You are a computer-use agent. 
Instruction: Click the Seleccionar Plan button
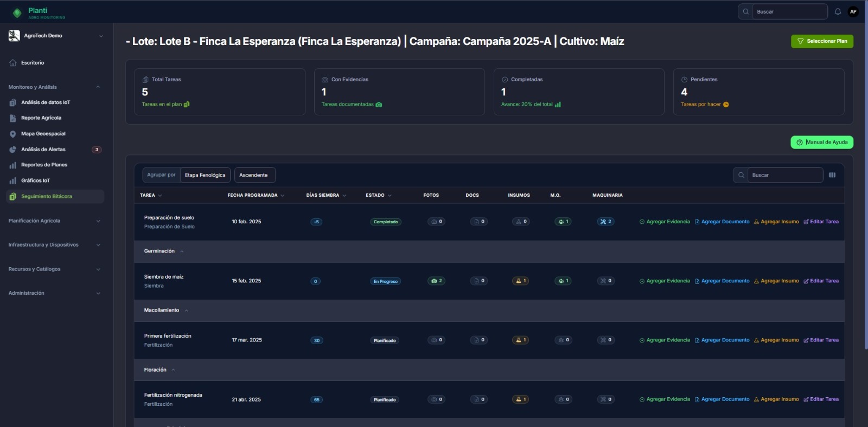[821, 41]
